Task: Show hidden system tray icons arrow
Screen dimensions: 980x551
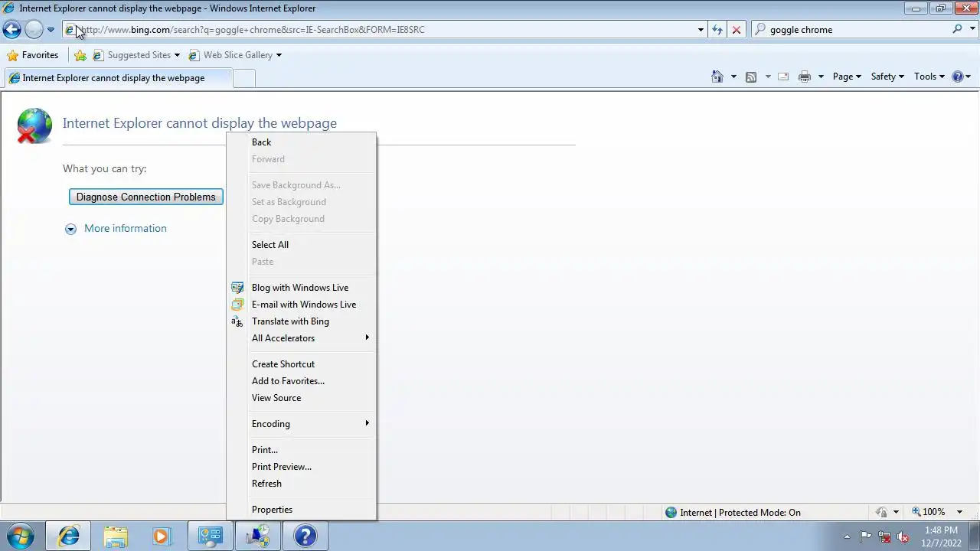Action: click(x=847, y=536)
